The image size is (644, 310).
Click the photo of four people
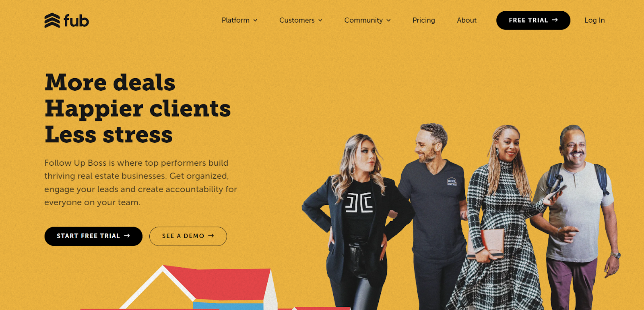pos(462,217)
